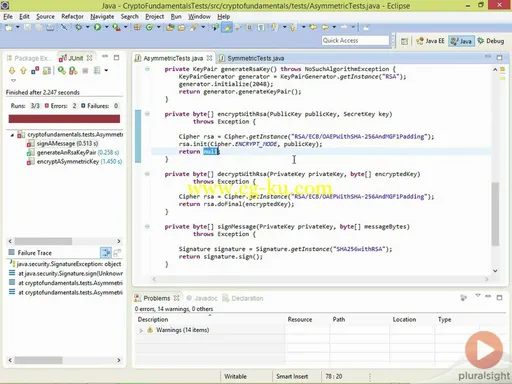The image size is (512, 384).
Task: Click 'Smart Insert' in status bar
Action: 292,377
